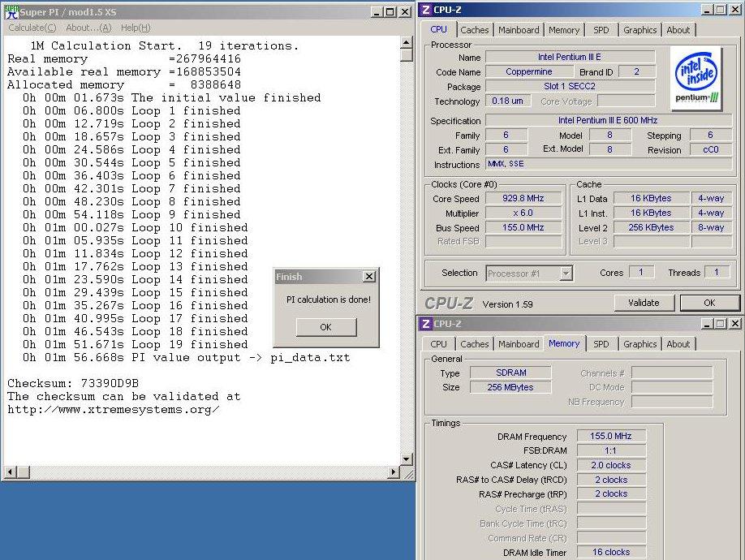This screenshot has height=560, width=745.
Task: Click the DRAM Frequency value '155.0 MHz'
Action: [x=611, y=436]
